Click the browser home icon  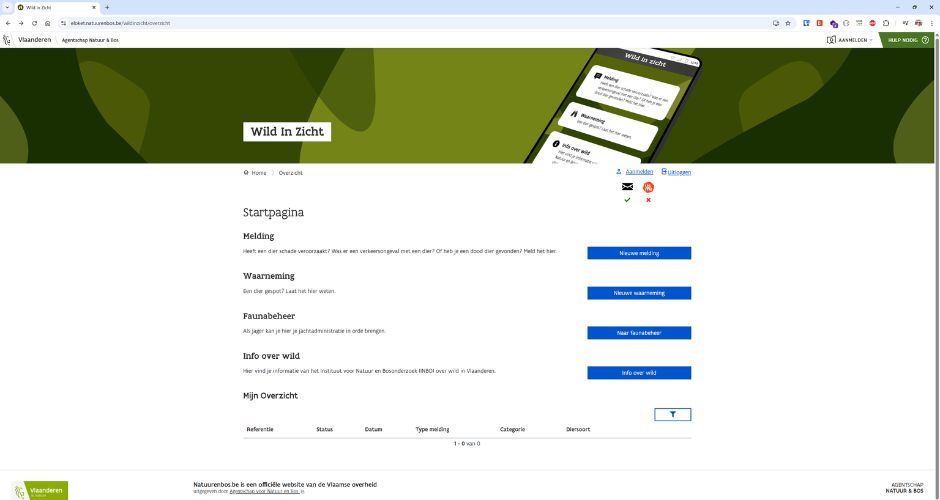click(x=47, y=22)
